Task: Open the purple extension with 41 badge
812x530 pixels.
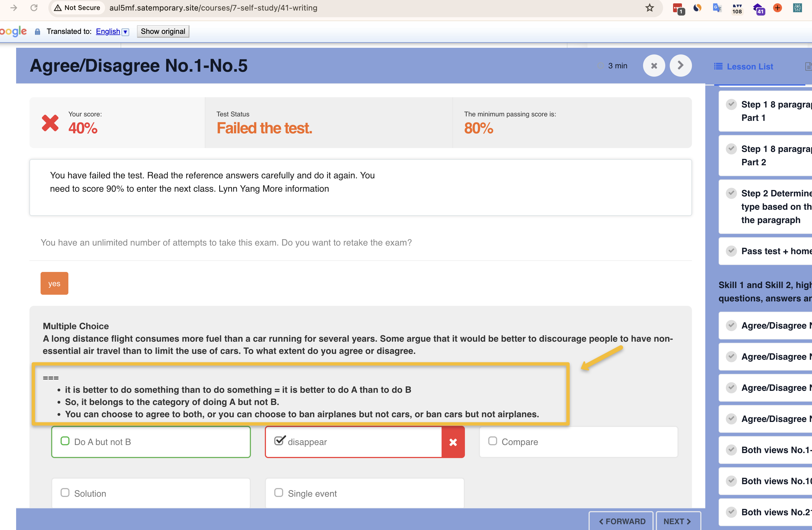Action: pyautogui.click(x=758, y=8)
